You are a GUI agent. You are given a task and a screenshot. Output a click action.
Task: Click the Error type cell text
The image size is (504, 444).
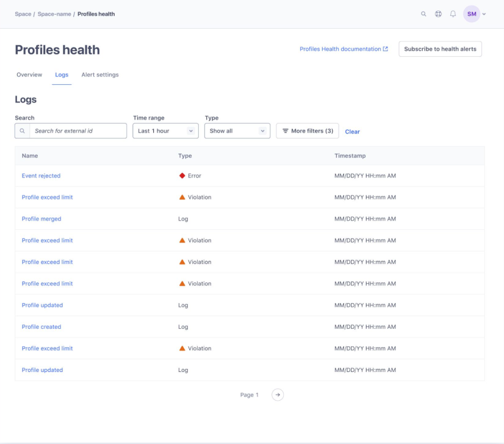tap(195, 176)
